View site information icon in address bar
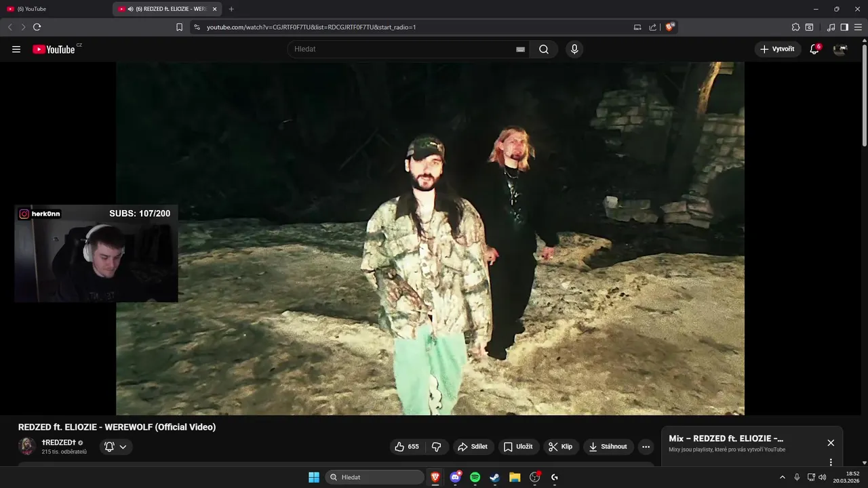 point(197,27)
